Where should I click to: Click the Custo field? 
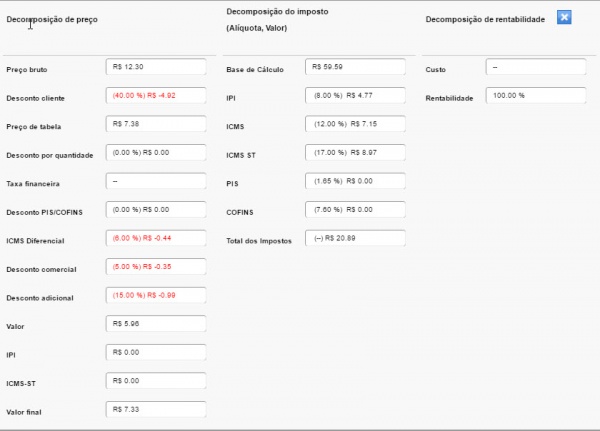pyautogui.click(x=536, y=67)
